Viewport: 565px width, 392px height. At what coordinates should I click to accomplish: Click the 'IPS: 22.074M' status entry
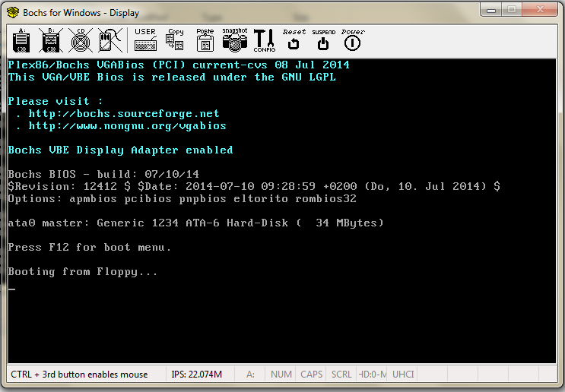[197, 375]
